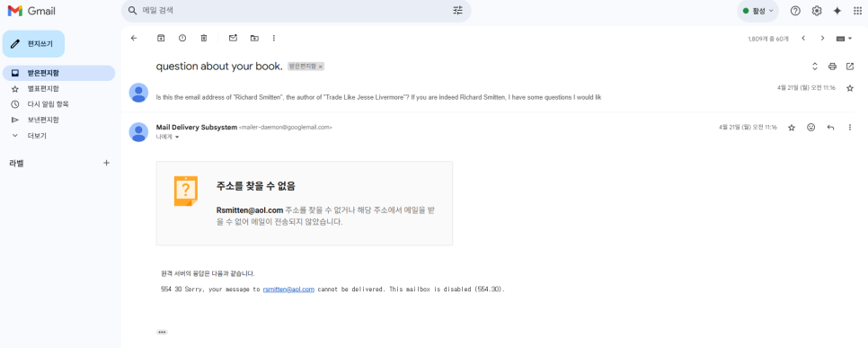Click the 주소를 찾을 수 없음 heading
This screenshot has width=868, height=348.
click(x=256, y=186)
